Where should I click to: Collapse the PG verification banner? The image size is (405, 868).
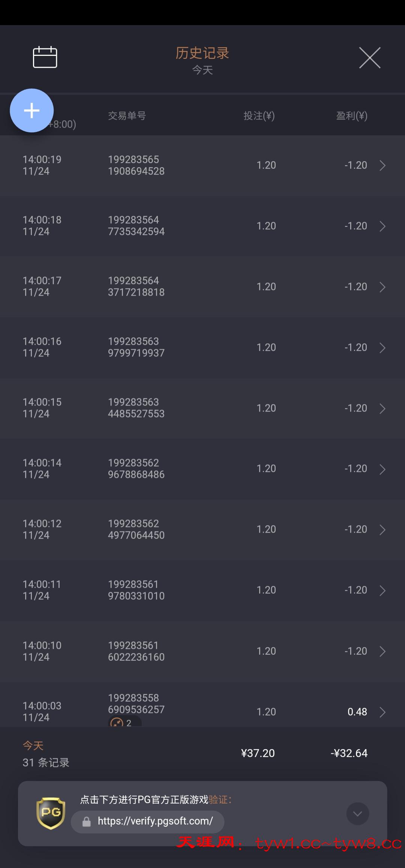pyautogui.click(x=357, y=814)
